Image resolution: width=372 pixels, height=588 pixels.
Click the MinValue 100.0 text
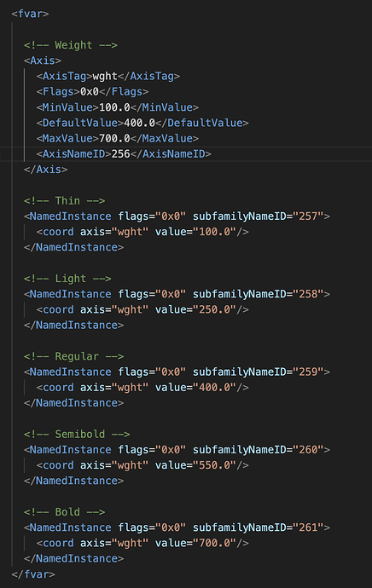(114, 107)
